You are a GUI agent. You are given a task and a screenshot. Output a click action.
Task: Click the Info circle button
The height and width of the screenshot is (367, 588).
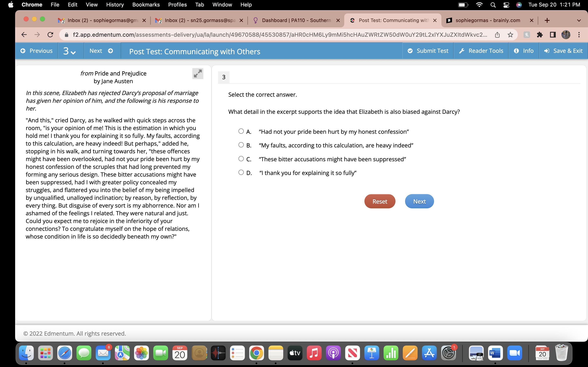(x=523, y=51)
